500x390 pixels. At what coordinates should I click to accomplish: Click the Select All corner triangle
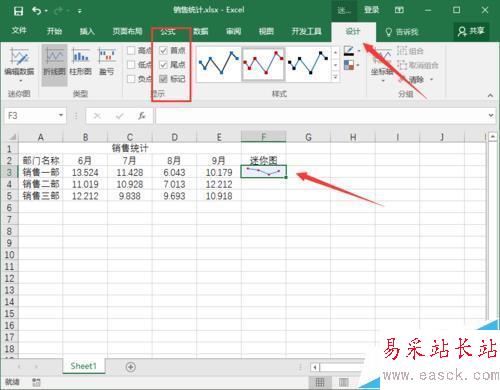click(12, 137)
